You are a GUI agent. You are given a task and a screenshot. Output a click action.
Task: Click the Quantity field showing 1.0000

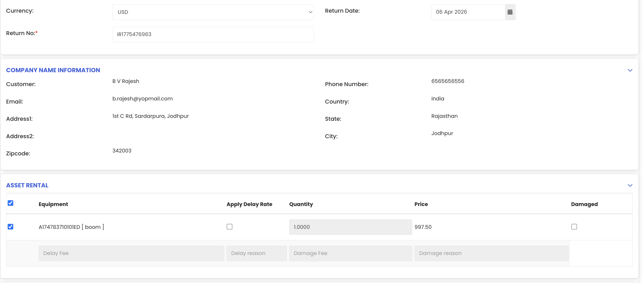tap(350, 227)
